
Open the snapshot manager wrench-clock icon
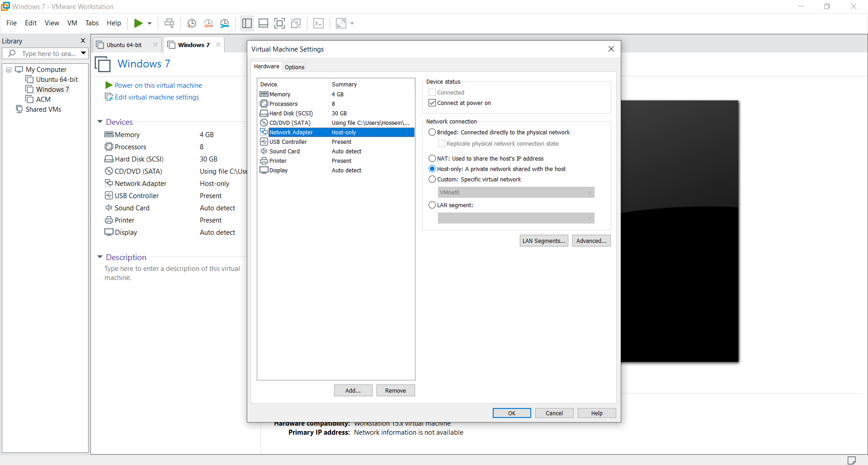(225, 24)
